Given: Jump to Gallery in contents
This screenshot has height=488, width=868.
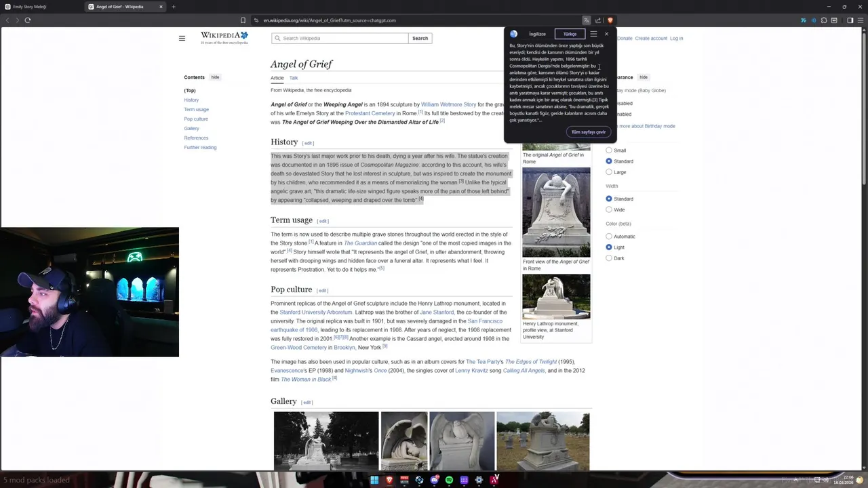Looking at the screenshot, I should click(x=191, y=129).
